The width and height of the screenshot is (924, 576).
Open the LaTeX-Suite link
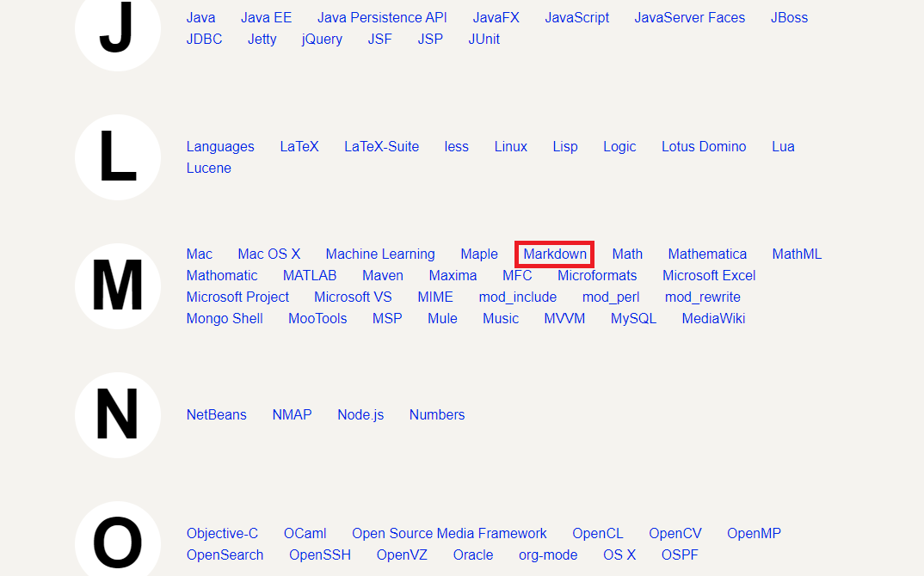tap(381, 147)
